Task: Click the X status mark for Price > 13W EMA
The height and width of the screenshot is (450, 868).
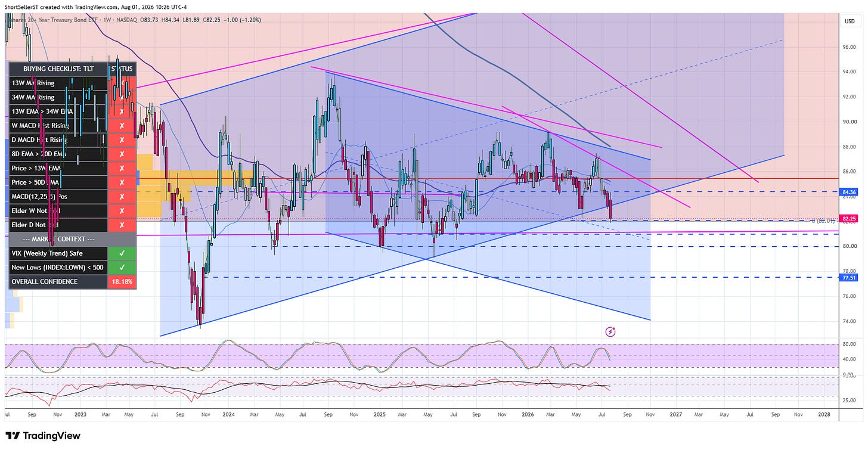Action: click(122, 168)
